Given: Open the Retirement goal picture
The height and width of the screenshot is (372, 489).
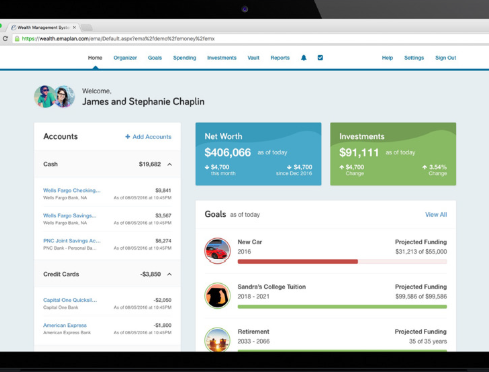Looking at the screenshot, I should coord(217,339).
